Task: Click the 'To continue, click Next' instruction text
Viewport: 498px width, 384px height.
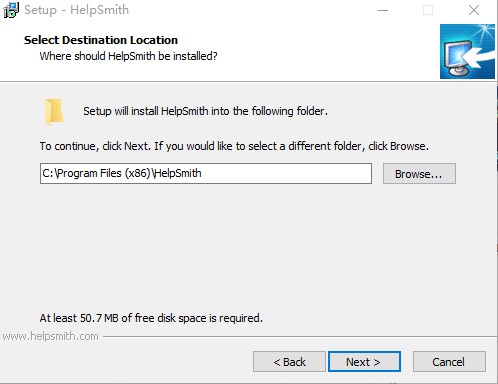Action: point(234,146)
